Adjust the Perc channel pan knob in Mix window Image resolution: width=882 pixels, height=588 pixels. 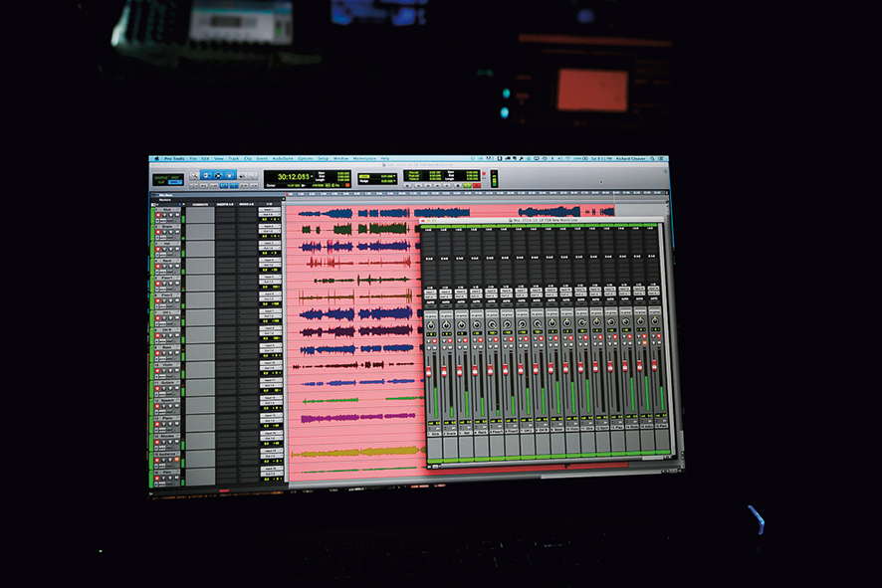[x=655, y=321]
